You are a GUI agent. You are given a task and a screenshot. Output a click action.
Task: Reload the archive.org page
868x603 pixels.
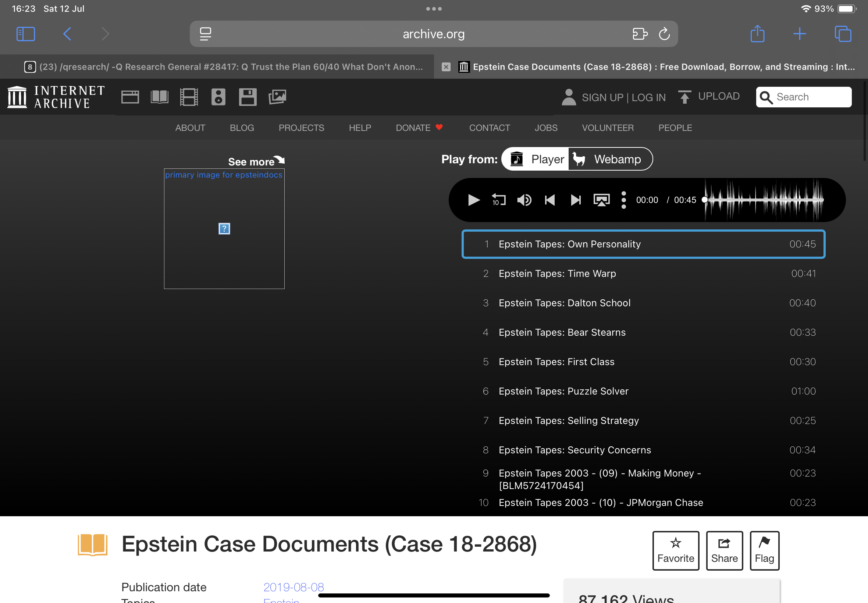coord(664,34)
